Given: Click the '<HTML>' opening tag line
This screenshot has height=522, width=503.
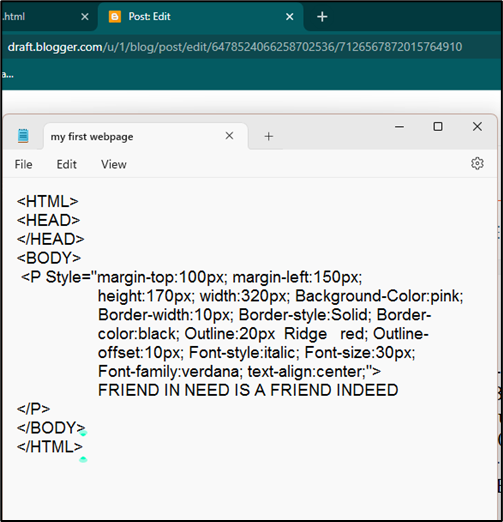Looking at the screenshot, I should click(47, 202).
